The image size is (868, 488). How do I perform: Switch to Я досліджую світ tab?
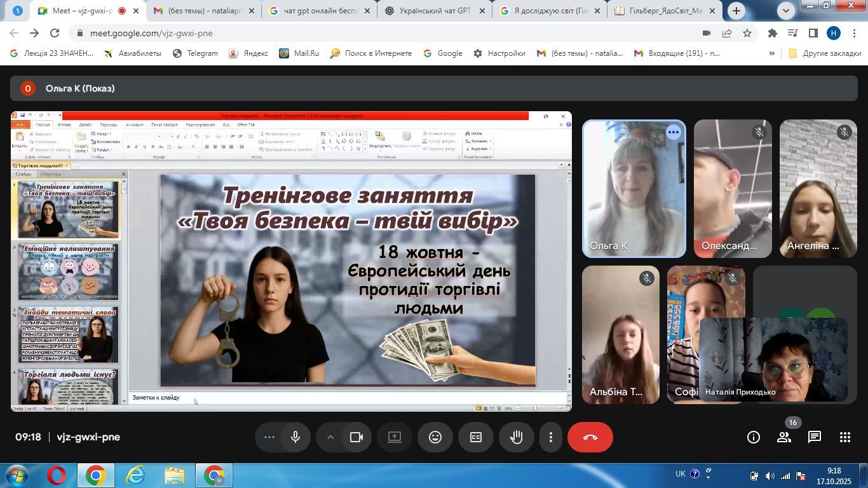(550, 11)
